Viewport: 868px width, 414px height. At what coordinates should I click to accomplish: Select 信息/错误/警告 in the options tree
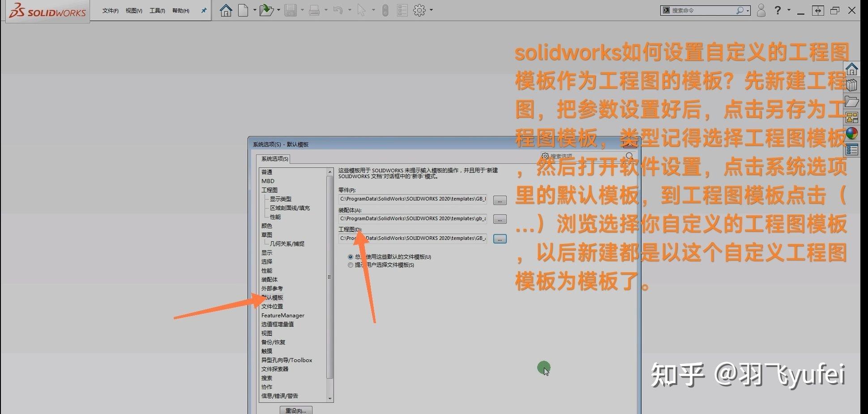tap(280, 396)
